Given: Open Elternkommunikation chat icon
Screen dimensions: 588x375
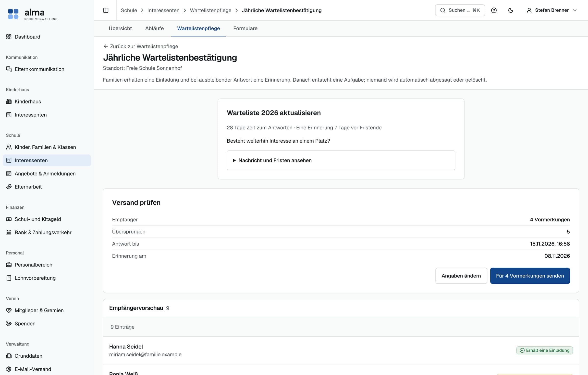Looking at the screenshot, I should pos(9,69).
